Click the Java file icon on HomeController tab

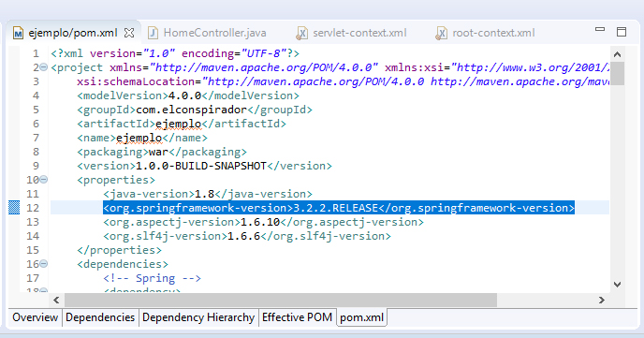point(153,33)
